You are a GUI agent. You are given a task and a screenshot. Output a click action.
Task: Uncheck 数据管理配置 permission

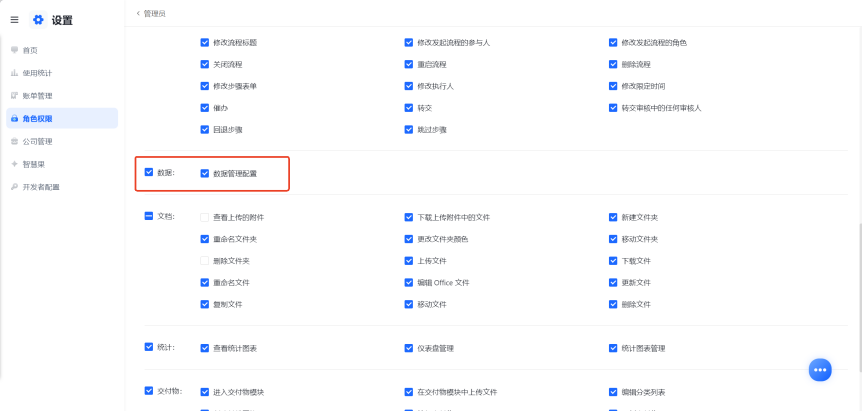[x=205, y=174]
